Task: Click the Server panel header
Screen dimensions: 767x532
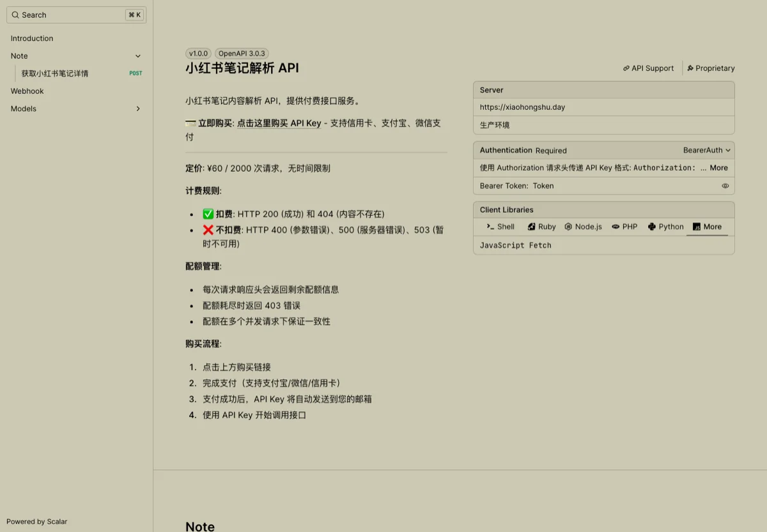Action: [x=604, y=90]
